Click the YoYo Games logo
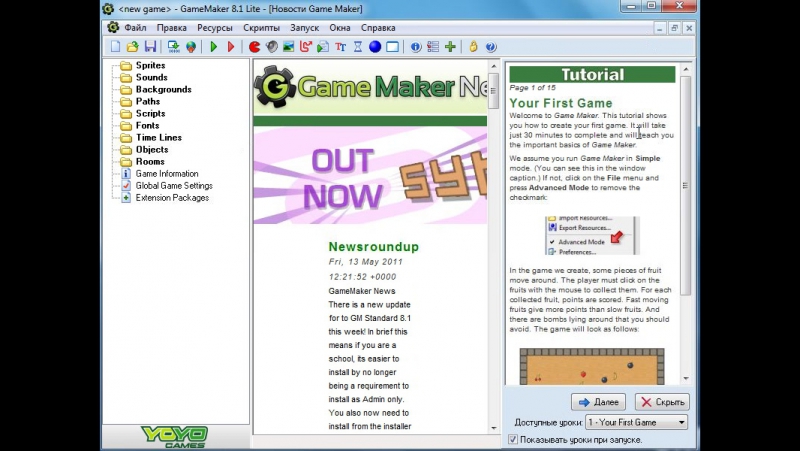This screenshot has height=451, width=800. point(174,437)
